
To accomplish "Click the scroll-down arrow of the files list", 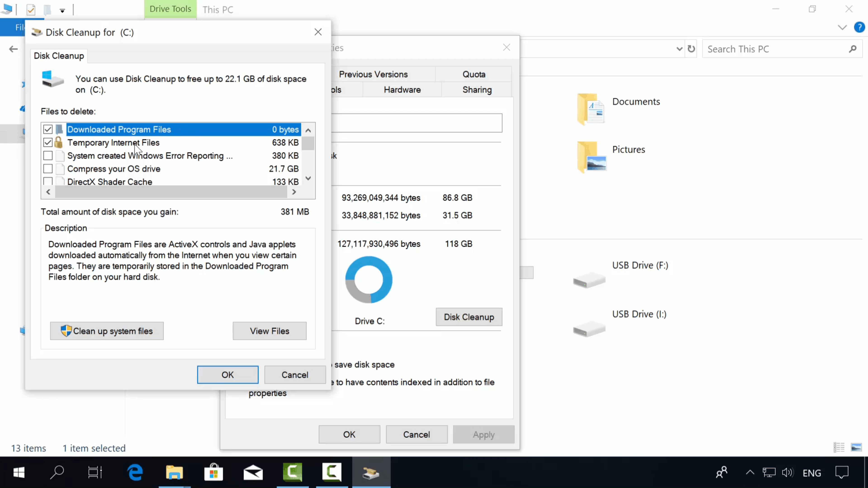I will [x=308, y=178].
